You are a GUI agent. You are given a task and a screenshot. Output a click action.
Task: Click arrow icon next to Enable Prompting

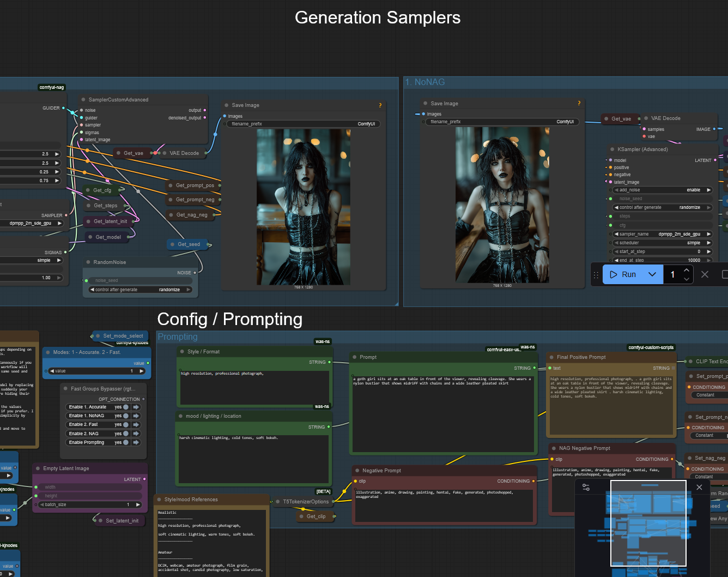coord(136,442)
